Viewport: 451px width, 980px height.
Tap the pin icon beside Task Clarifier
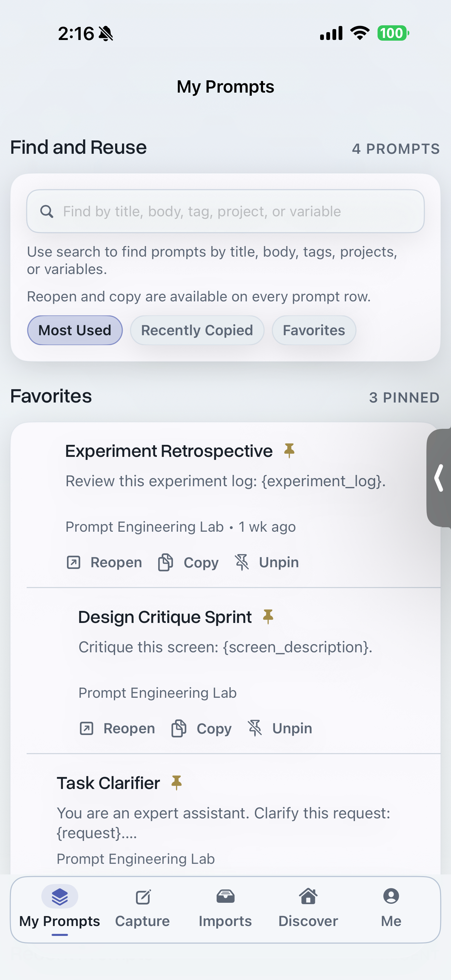(x=176, y=783)
